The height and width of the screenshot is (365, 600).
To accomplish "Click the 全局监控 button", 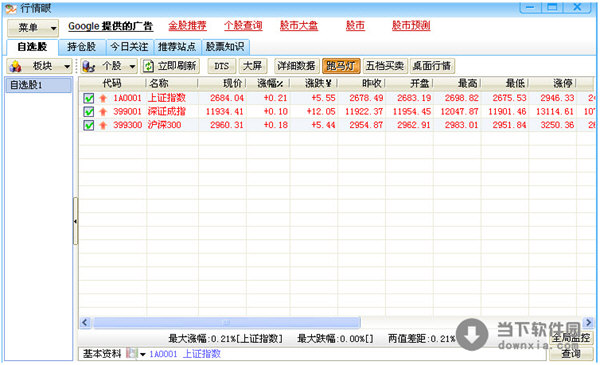I will click(x=571, y=338).
